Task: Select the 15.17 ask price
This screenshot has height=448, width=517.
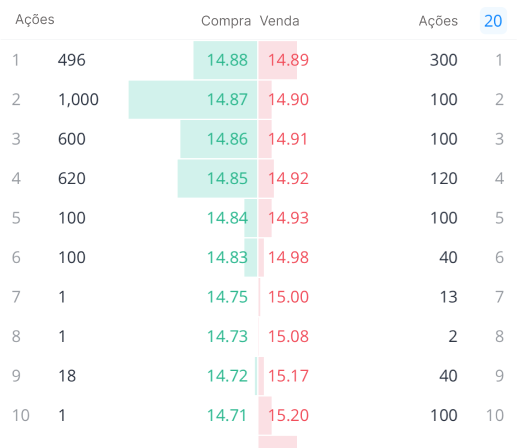Action: [x=288, y=376]
